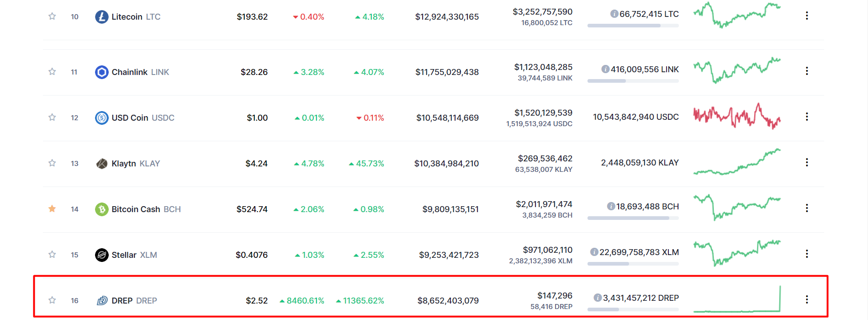868x320 pixels.
Task: Click the Stellar circulating supply progress bar
Action: click(633, 264)
